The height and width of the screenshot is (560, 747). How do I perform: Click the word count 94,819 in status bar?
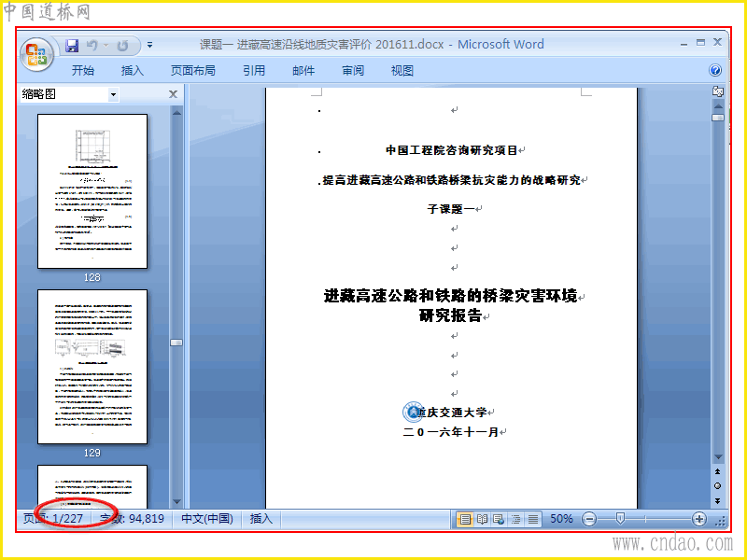(x=132, y=519)
